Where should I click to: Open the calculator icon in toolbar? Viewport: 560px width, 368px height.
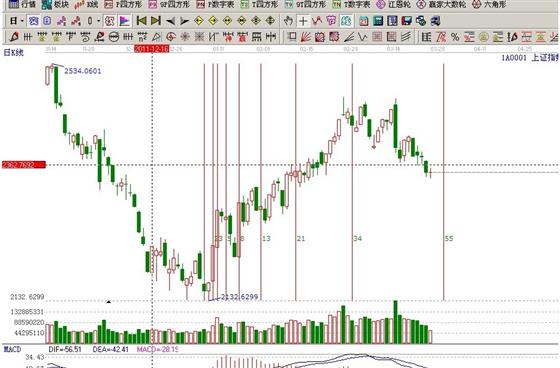pyautogui.click(x=378, y=21)
